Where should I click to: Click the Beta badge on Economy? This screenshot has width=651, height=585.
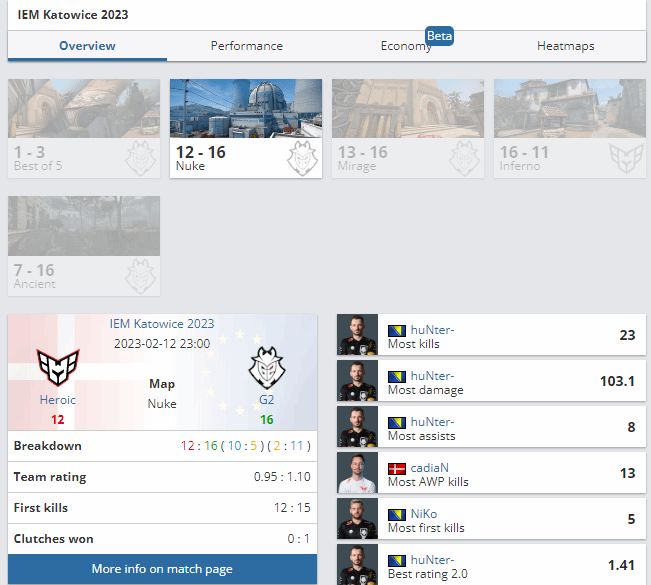click(x=439, y=36)
